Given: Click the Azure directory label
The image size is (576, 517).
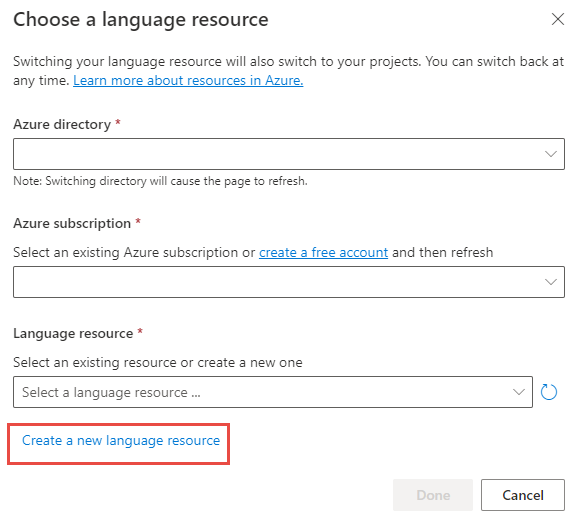Looking at the screenshot, I should click(x=62, y=125).
